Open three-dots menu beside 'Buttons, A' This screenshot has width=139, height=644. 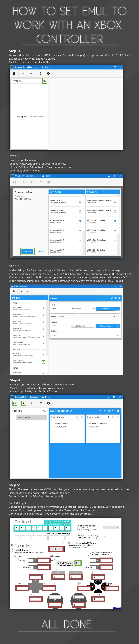[x=118, y=309]
